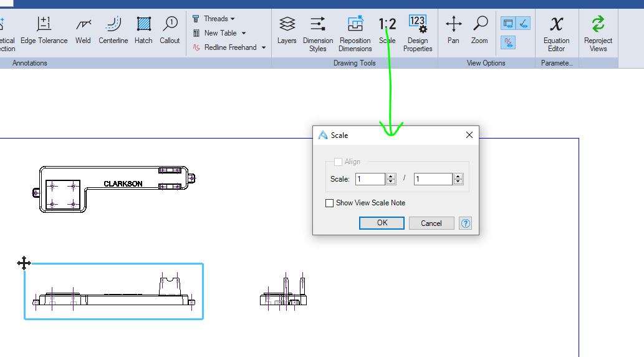Click the Scale denominator input field
644x357 pixels.
[433, 179]
